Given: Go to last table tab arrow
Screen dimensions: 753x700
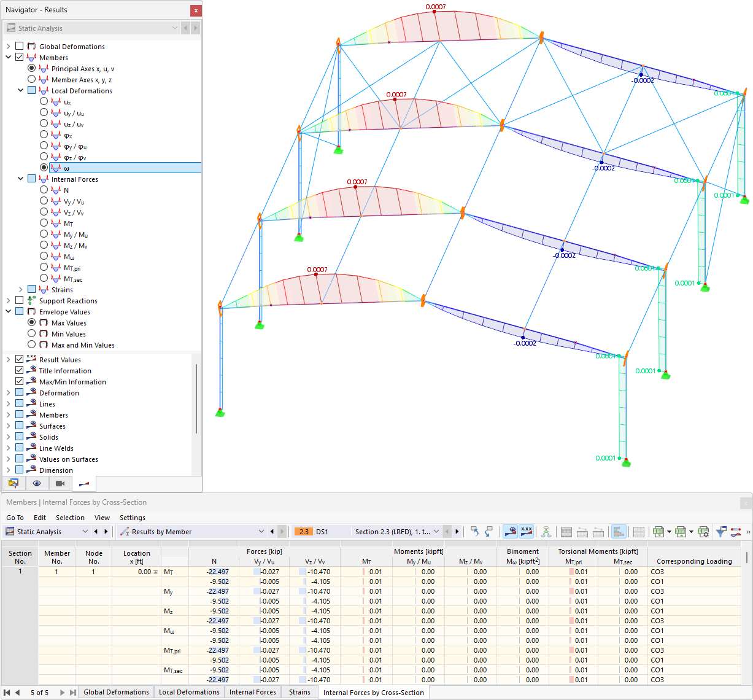Looking at the screenshot, I should [73, 693].
